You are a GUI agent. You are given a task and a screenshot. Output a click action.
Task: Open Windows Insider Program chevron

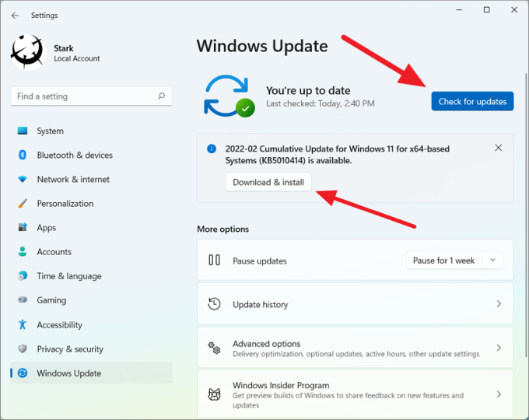[x=499, y=394]
